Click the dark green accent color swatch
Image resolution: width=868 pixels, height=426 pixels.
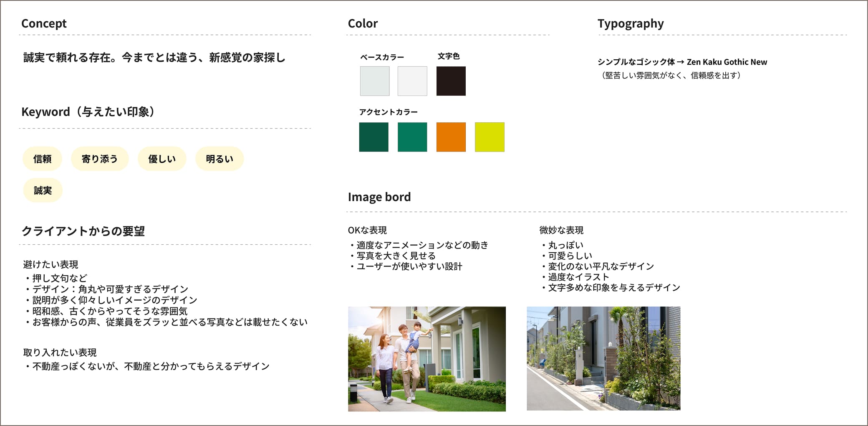pyautogui.click(x=373, y=137)
